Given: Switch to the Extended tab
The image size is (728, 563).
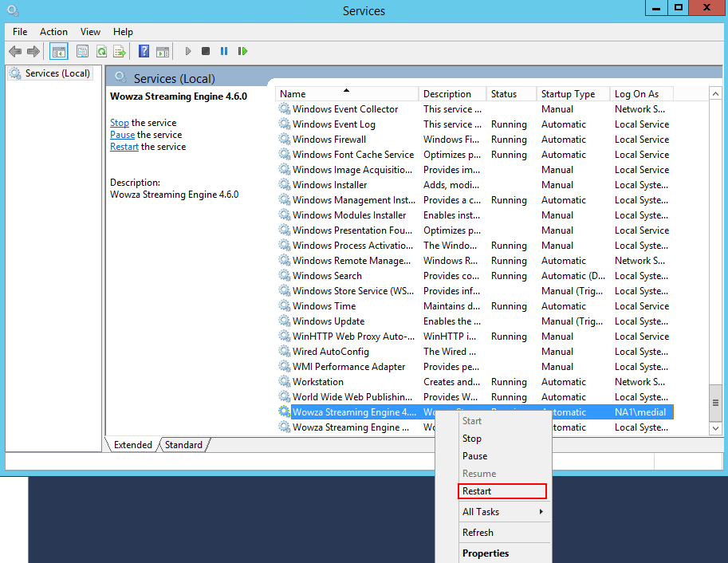Looking at the screenshot, I should click(133, 444).
